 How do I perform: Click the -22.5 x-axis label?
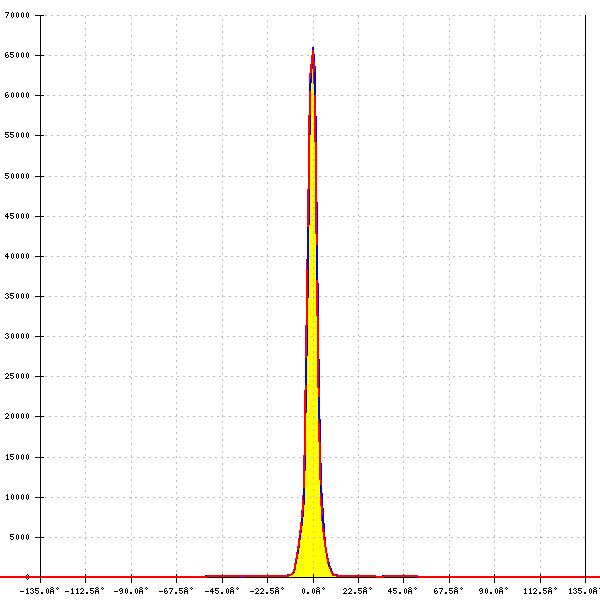coord(267,591)
